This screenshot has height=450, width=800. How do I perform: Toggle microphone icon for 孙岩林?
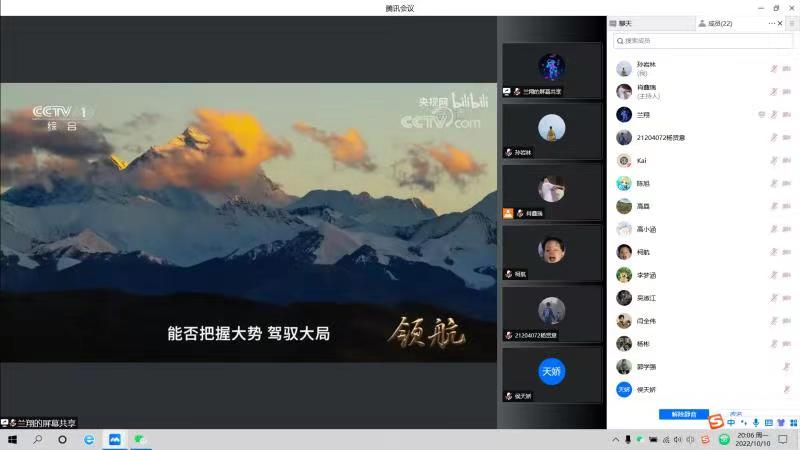[773, 69]
